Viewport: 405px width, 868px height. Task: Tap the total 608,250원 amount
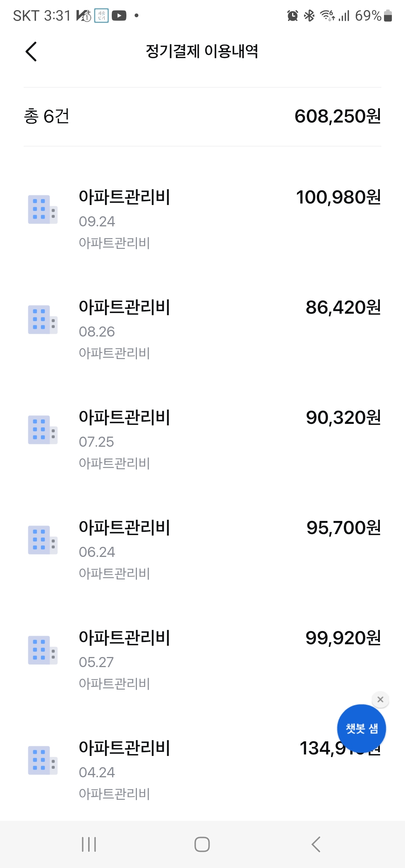[x=337, y=116]
